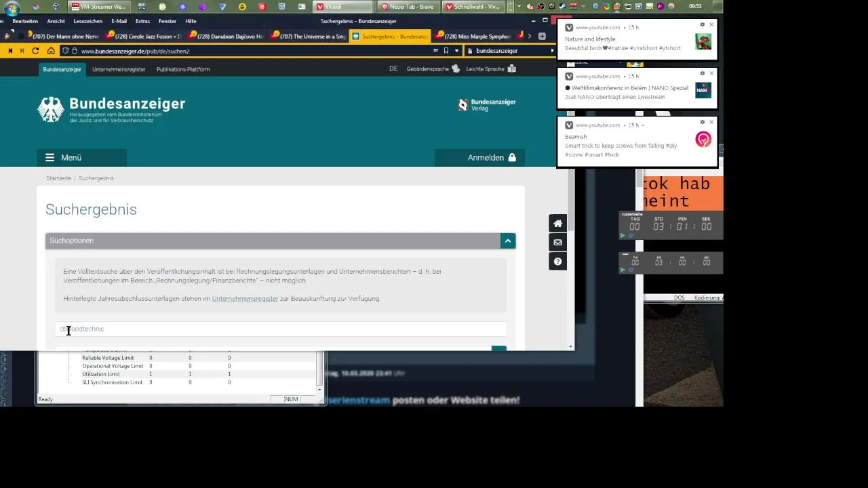Click the browser reload button
Screen dimensions: 868x488
36,51
